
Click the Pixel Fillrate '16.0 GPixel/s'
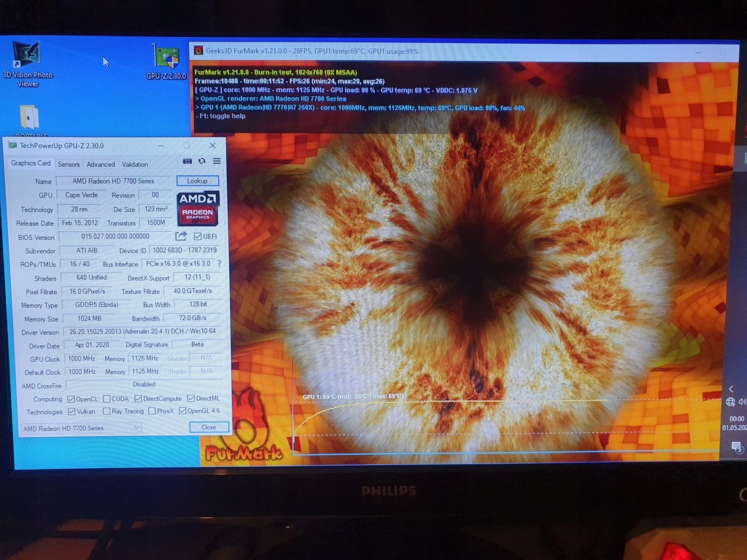point(88,291)
